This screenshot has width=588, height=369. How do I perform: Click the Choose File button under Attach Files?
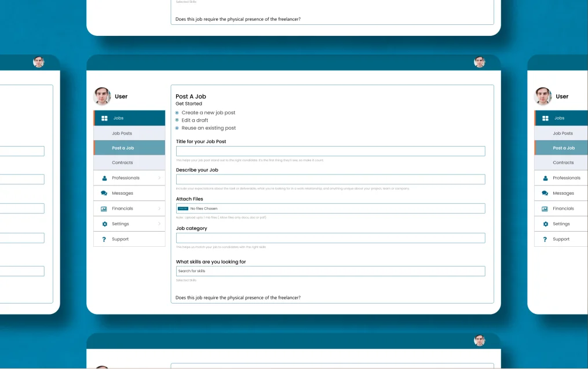pos(183,209)
